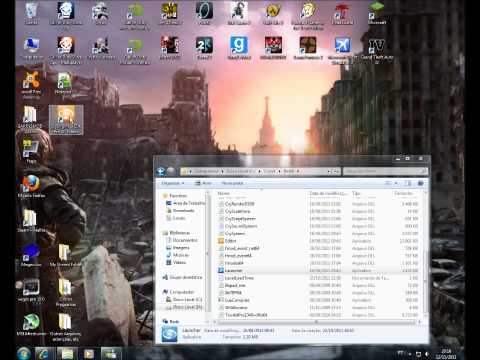Open the Half-Life 2 lambda shortcut
Image resolution: width=480 pixels, height=360 pixels.
273,13
